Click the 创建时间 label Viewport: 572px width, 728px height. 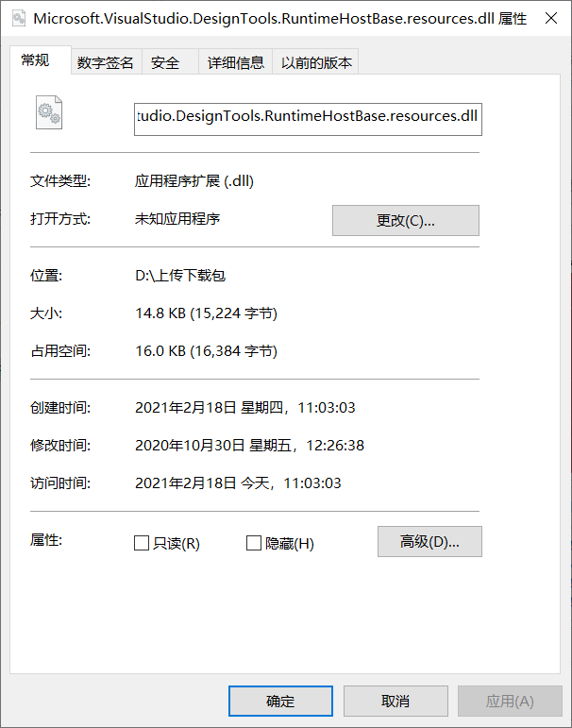tap(60, 408)
